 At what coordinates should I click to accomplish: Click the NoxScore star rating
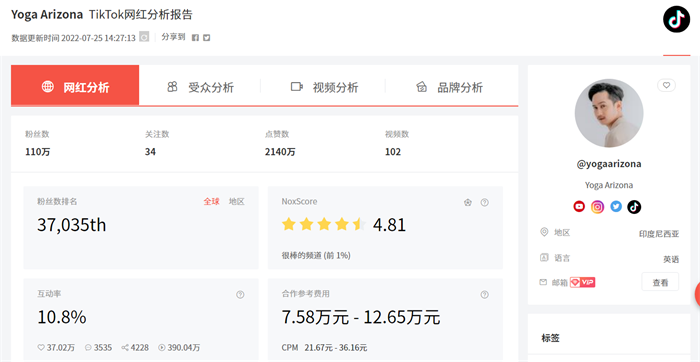click(x=324, y=224)
